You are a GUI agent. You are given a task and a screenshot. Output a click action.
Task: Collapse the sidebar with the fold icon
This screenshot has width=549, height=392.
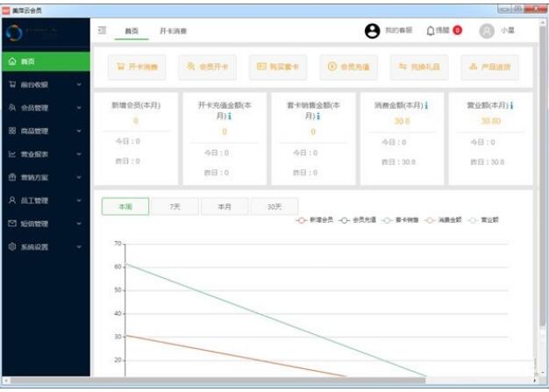click(x=102, y=31)
